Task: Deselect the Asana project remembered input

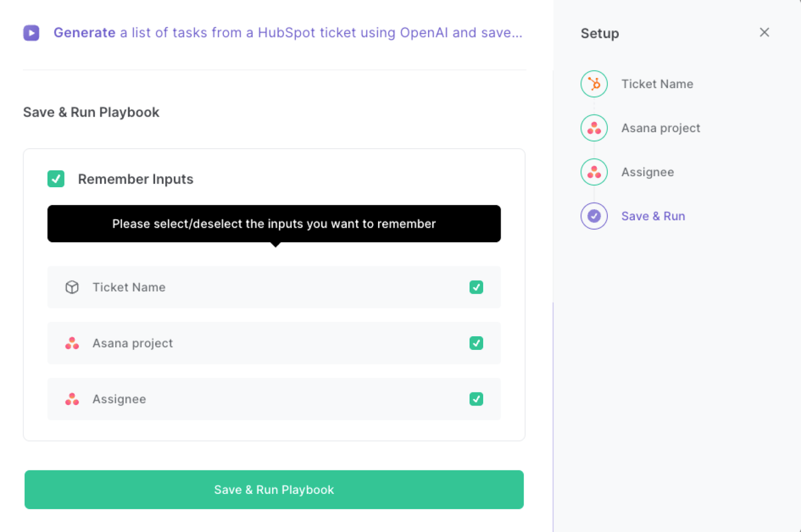Action: (476, 343)
